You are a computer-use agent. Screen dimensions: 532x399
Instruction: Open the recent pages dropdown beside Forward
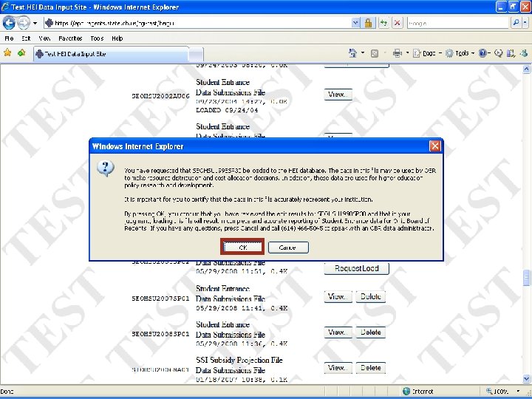pos(35,24)
